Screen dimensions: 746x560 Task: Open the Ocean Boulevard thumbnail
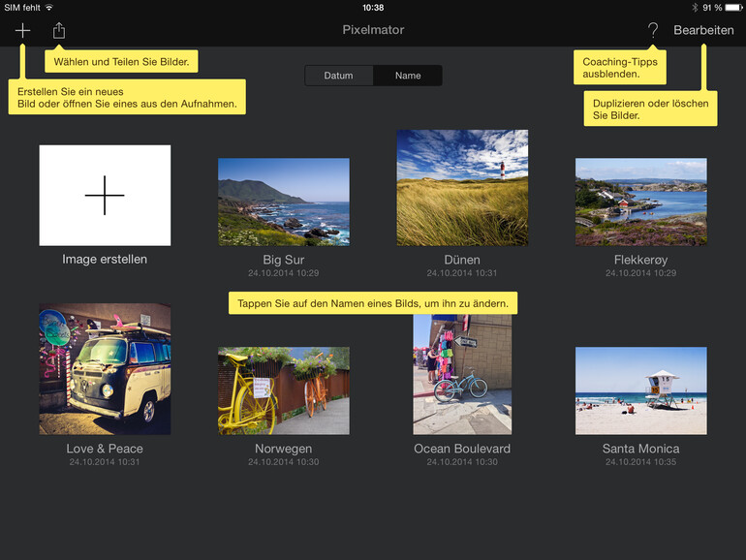[462, 374]
